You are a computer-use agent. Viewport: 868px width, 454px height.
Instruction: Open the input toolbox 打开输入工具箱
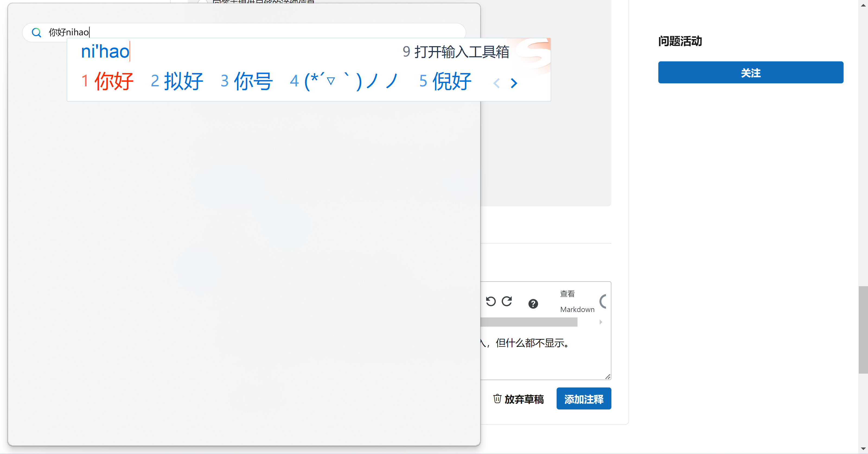[x=456, y=52]
